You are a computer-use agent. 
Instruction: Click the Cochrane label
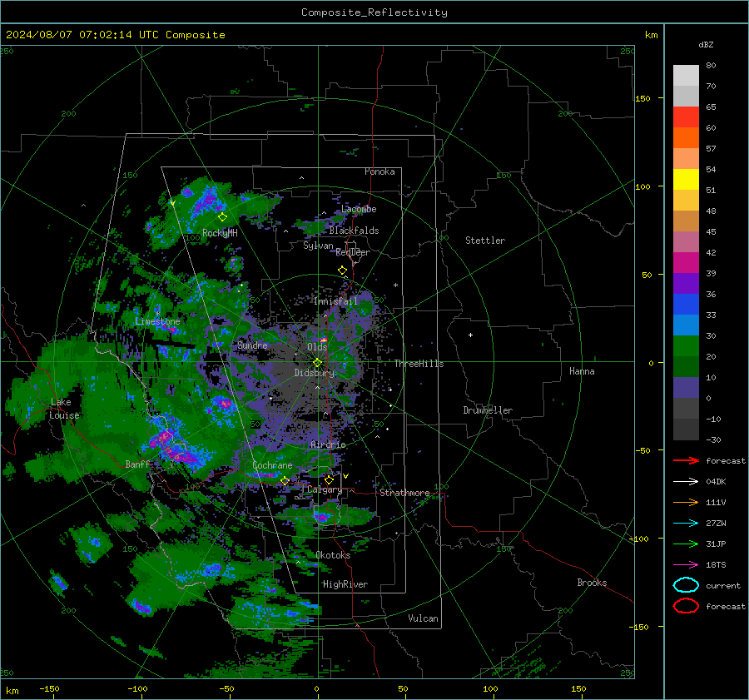272,465
